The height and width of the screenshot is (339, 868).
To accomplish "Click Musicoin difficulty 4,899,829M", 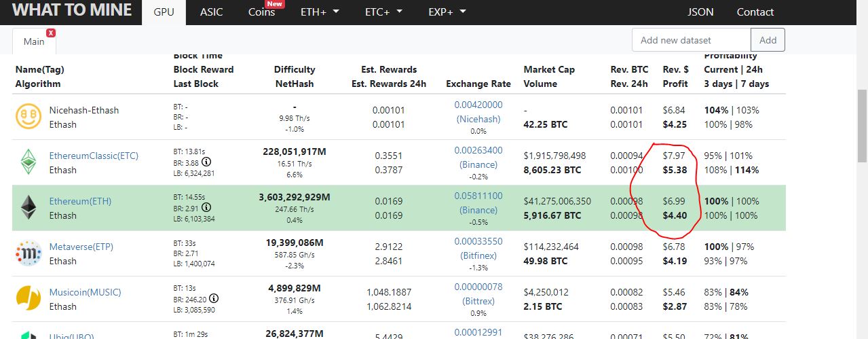I will point(295,288).
